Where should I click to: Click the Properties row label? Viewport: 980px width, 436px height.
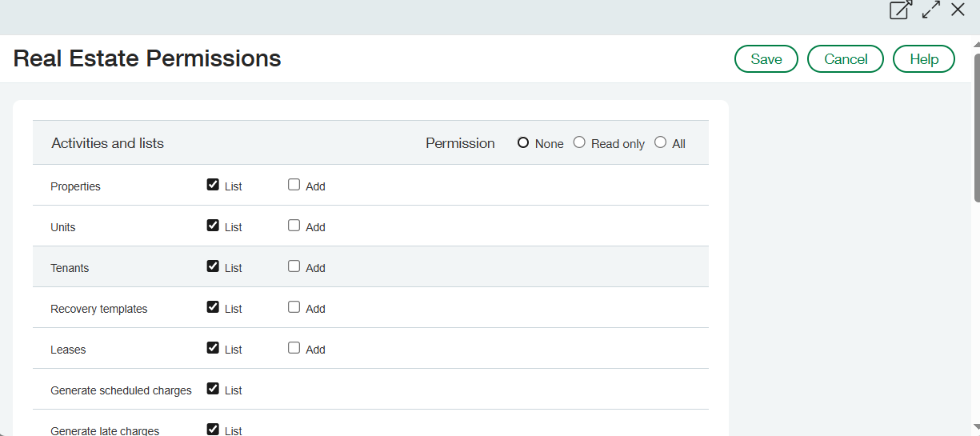point(75,186)
